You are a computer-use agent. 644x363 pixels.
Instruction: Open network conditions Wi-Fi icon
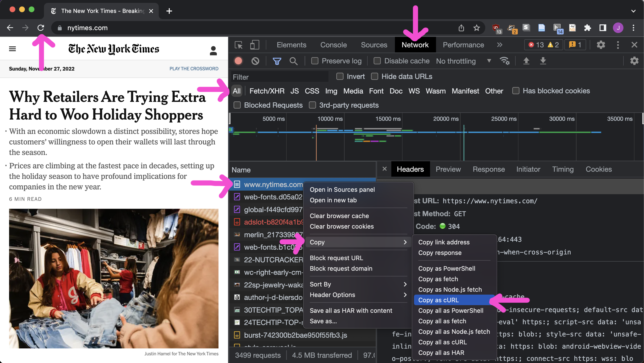pyautogui.click(x=504, y=61)
